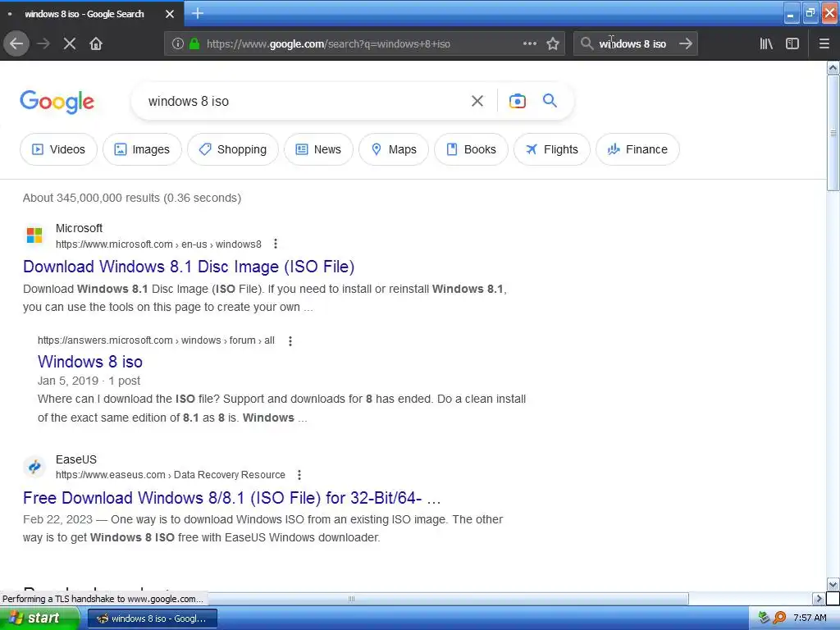Click the vertical scrollbar up arrow
Image resolution: width=840 pixels, height=630 pixels.
(833, 68)
